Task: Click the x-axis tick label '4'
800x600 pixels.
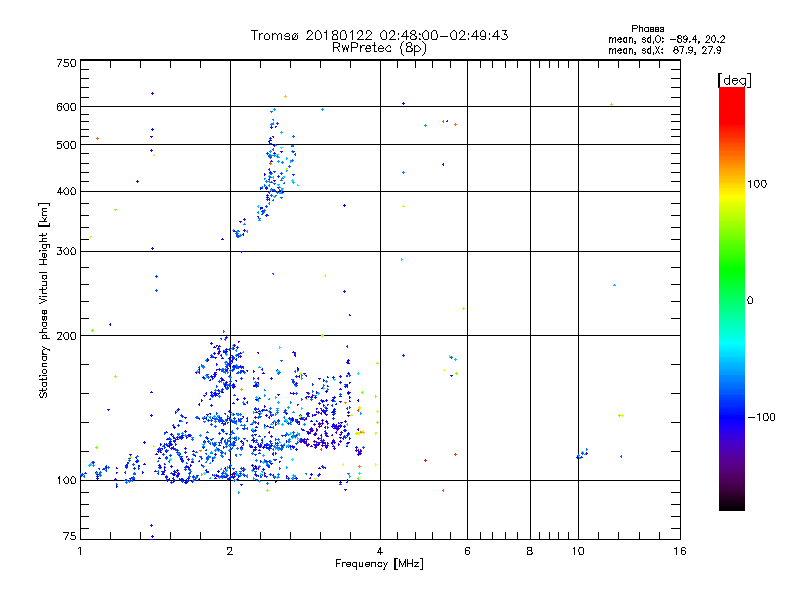Action: (x=380, y=551)
